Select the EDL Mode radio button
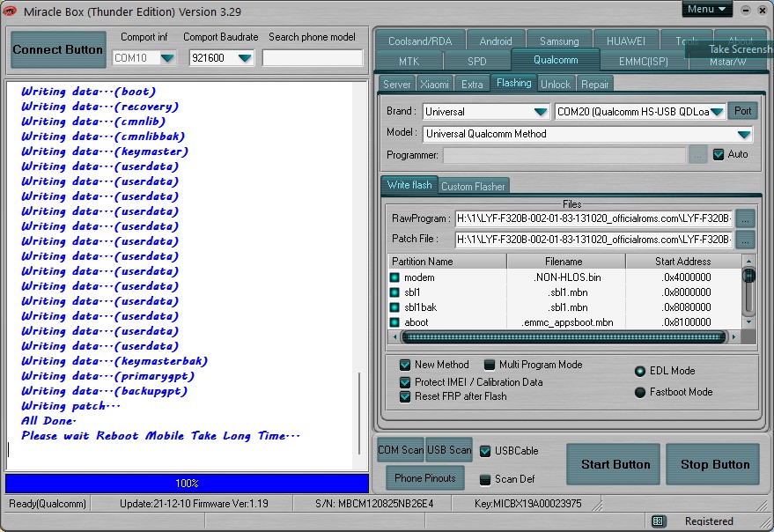 640,372
